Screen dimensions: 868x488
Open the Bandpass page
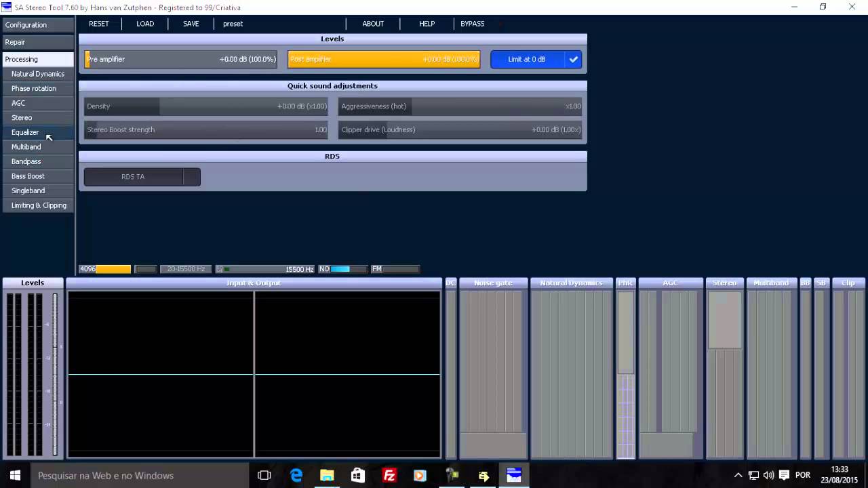tap(38, 161)
